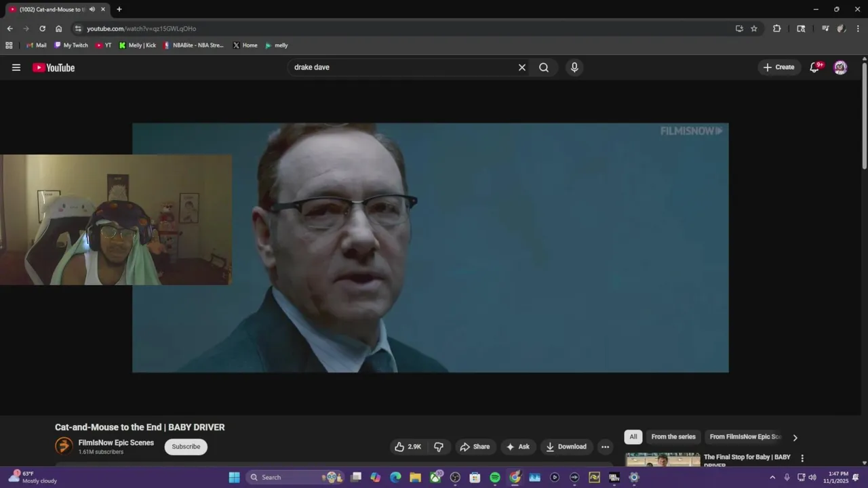Open the melly bookmark

[x=276, y=45]
